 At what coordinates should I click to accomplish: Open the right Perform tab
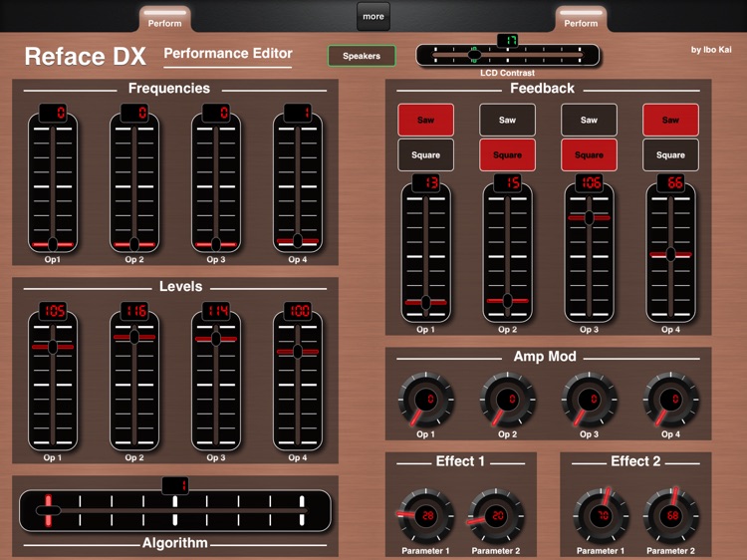tap(581, 20)
